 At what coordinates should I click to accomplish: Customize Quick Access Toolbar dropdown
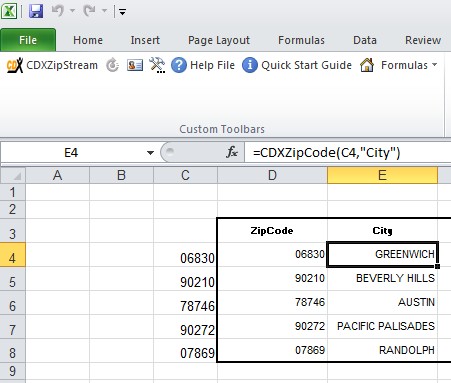point(122,13)
